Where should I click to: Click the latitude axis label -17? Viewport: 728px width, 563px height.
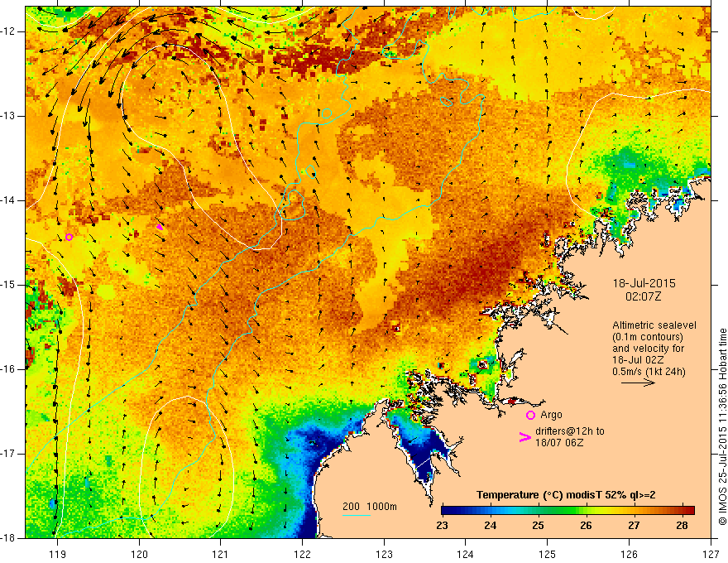click(9, 454)
